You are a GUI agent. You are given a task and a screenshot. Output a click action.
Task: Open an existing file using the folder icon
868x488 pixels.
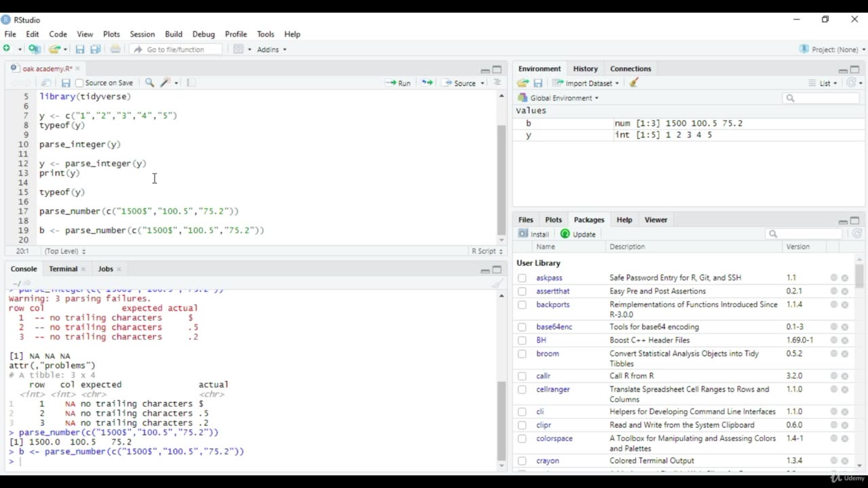pyautogui.click(x=54, y=49)
